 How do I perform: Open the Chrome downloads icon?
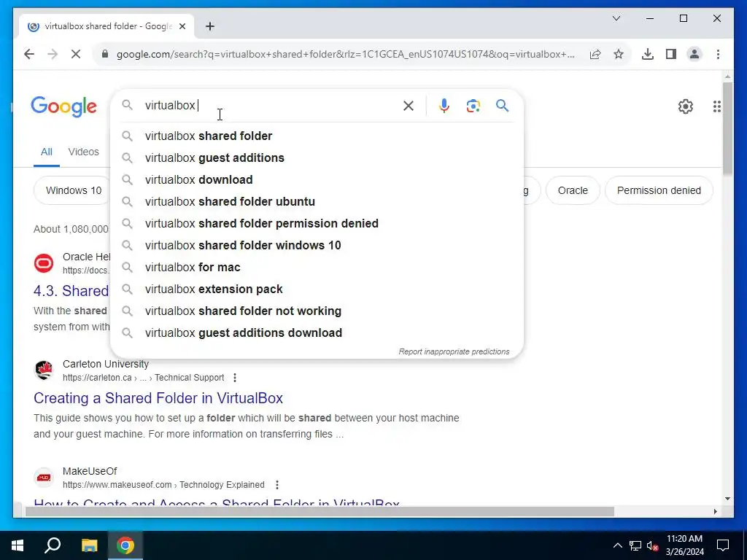point(648,54)
